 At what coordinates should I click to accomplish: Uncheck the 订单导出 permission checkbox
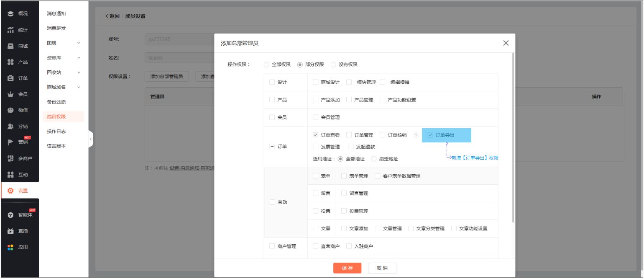[430, 135]
